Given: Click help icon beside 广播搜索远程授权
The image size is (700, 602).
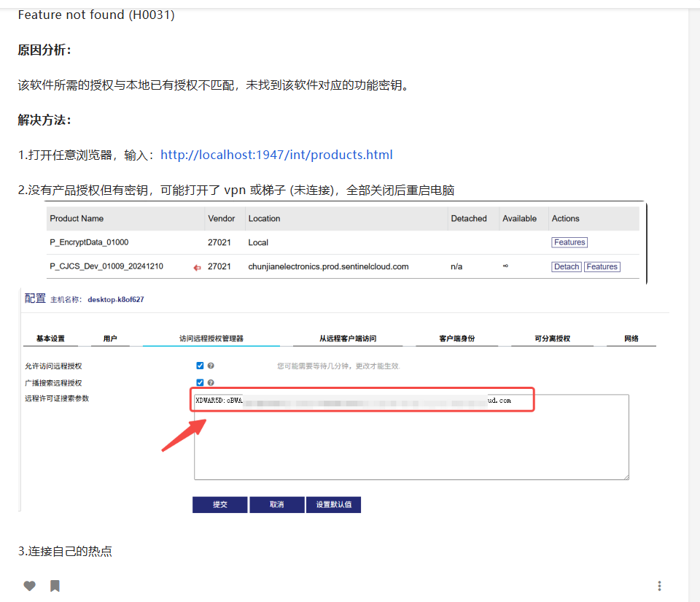Looking at the screenshot, I should 211,382.
